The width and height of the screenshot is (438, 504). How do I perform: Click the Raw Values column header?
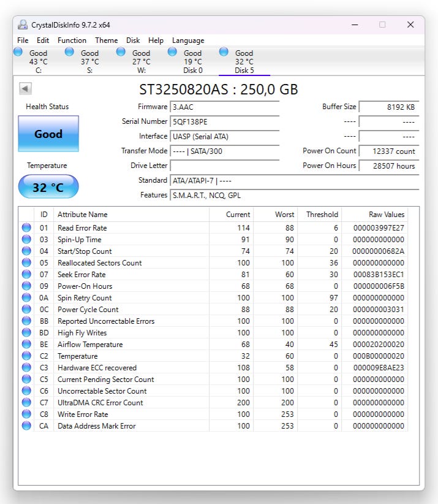[x=386, y=215]
